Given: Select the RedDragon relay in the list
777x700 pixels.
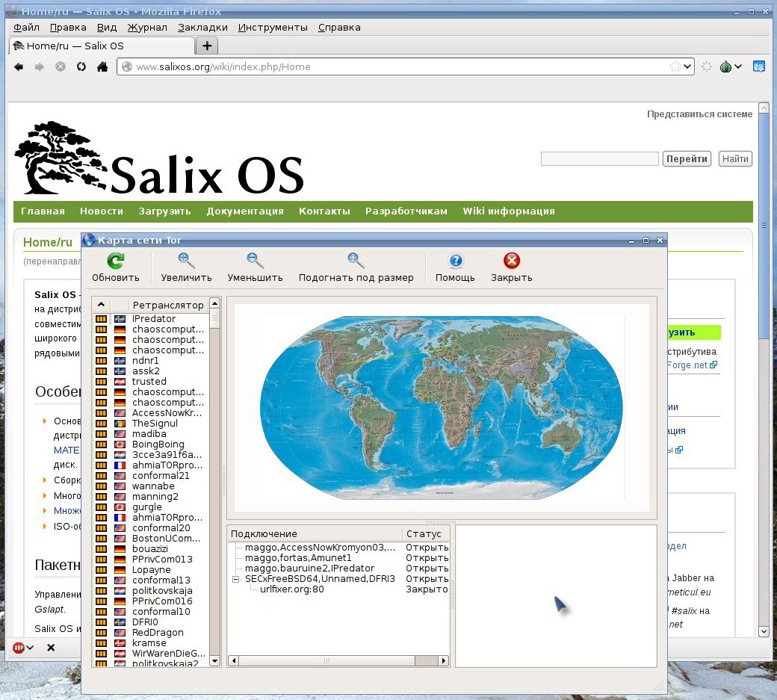Looking at the screenshot, I should click(158, 633).
